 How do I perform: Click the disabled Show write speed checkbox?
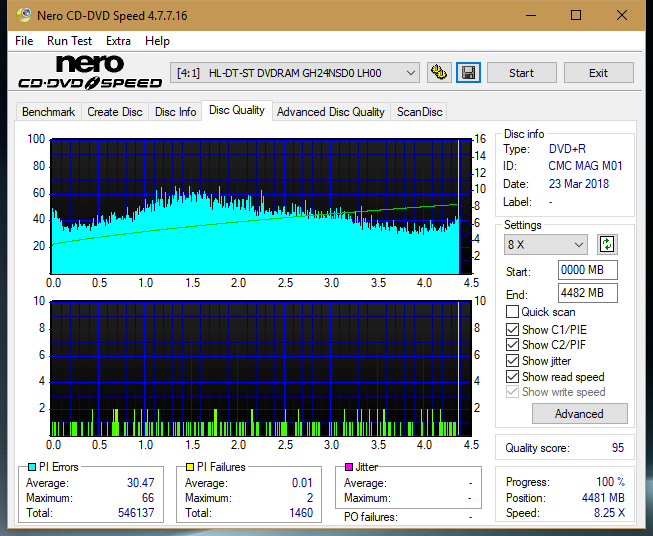pos(512,392)
